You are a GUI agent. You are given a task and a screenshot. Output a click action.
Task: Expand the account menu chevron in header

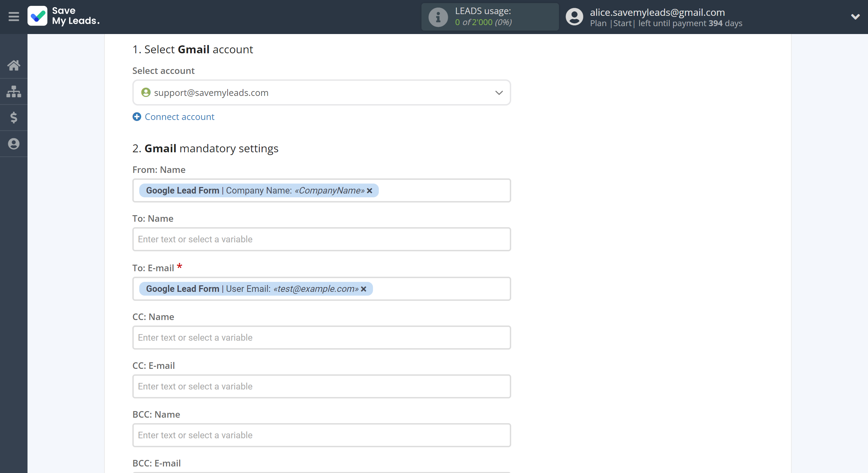click(x=855, y=16)
